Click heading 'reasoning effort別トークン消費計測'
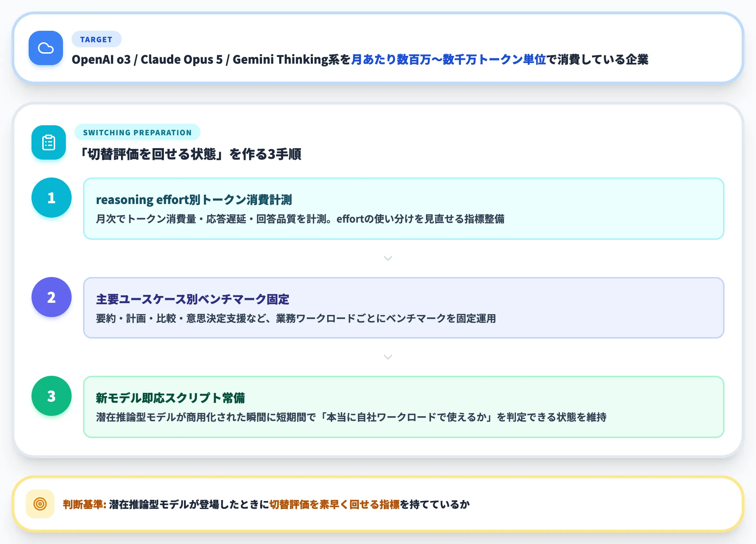Image resolution: width=756 pixels, height=544 pixels. (x=194, y=200)
